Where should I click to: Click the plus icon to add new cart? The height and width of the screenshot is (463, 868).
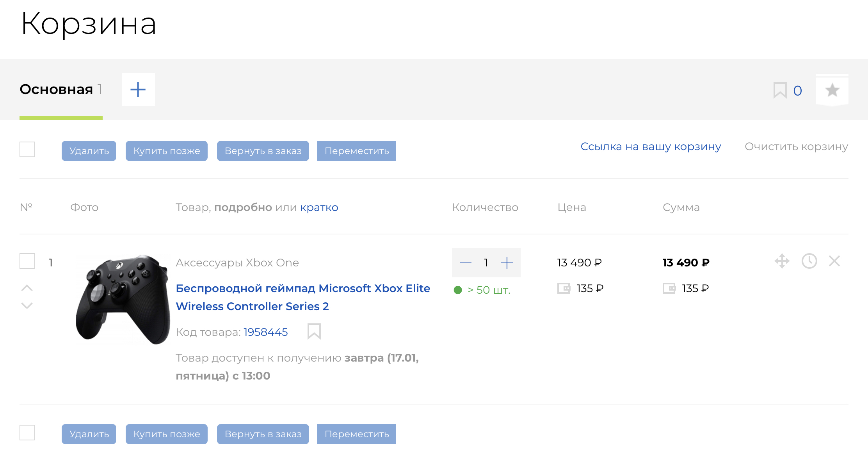click(138, 89)
